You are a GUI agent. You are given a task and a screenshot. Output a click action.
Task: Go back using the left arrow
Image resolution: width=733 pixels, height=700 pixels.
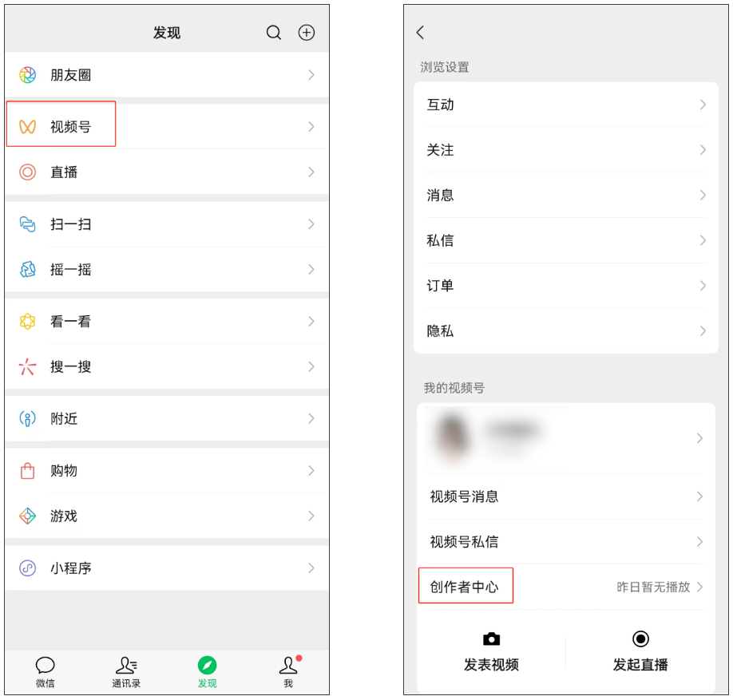[x=420, y=32]
